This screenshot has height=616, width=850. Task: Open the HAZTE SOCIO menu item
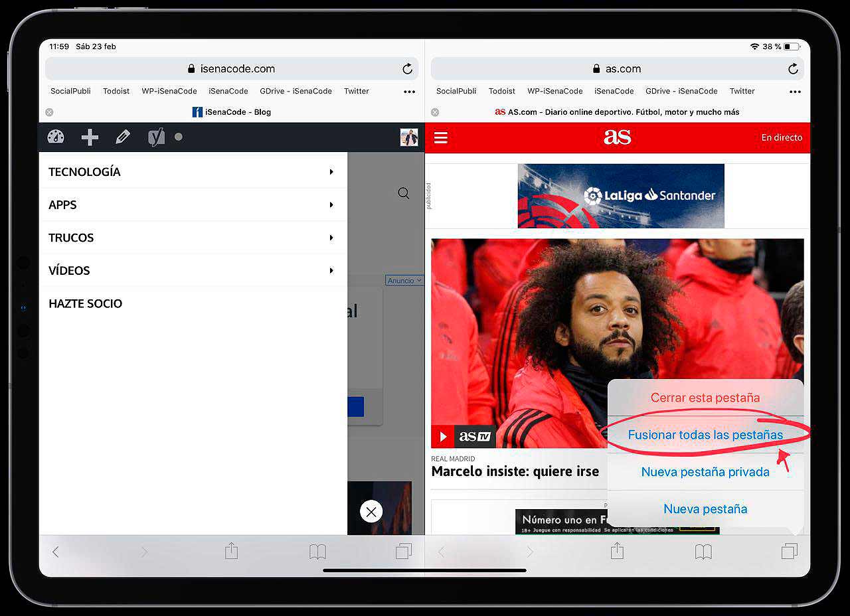click(x=86, y=303)
